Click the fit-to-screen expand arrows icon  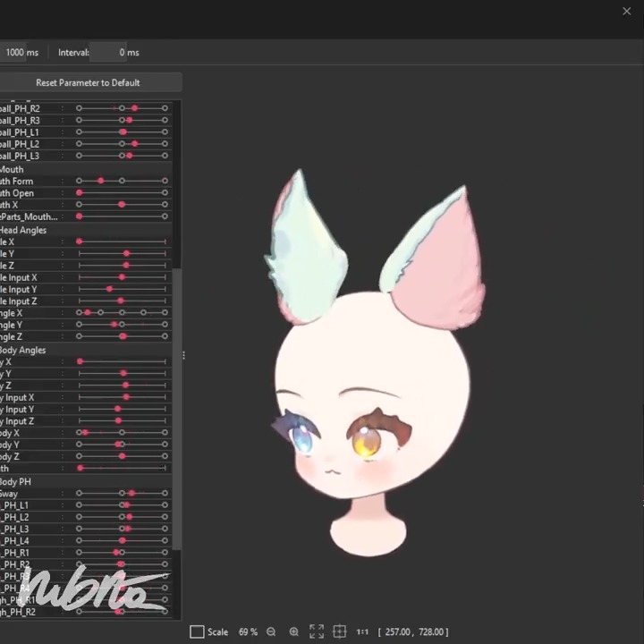pyautogui.click(x=317, y=631)
